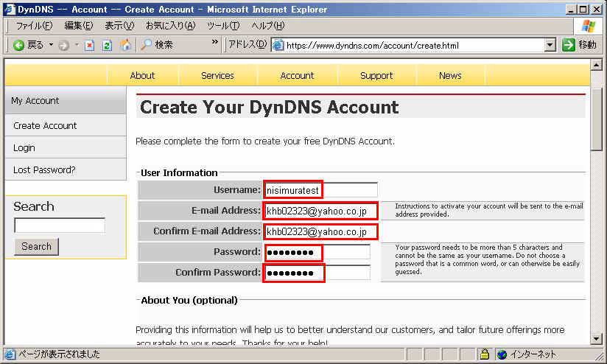Click the 'Create Your DynDNS Account' heading
The image size is (607, 364).
pyautogui.click(x=269, y=108)
